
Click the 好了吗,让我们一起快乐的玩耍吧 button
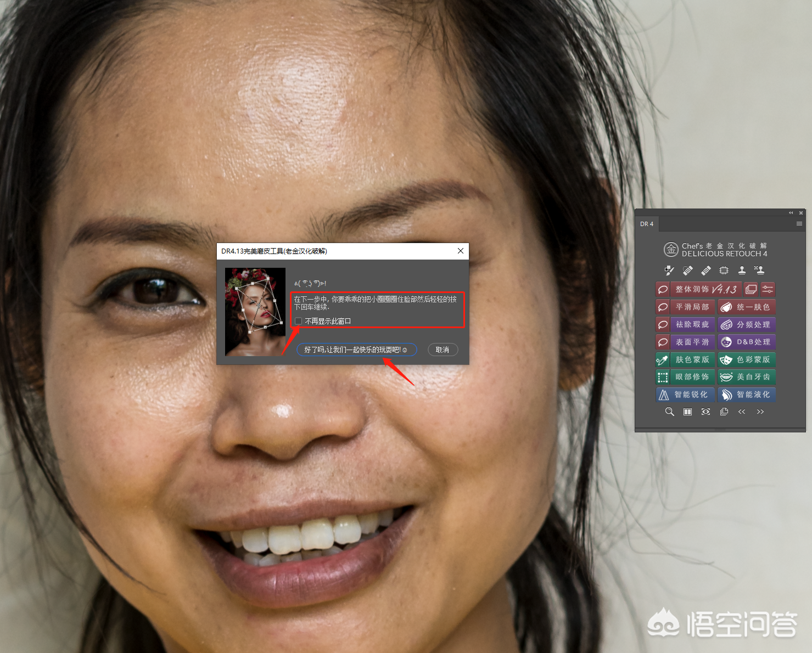356,350
